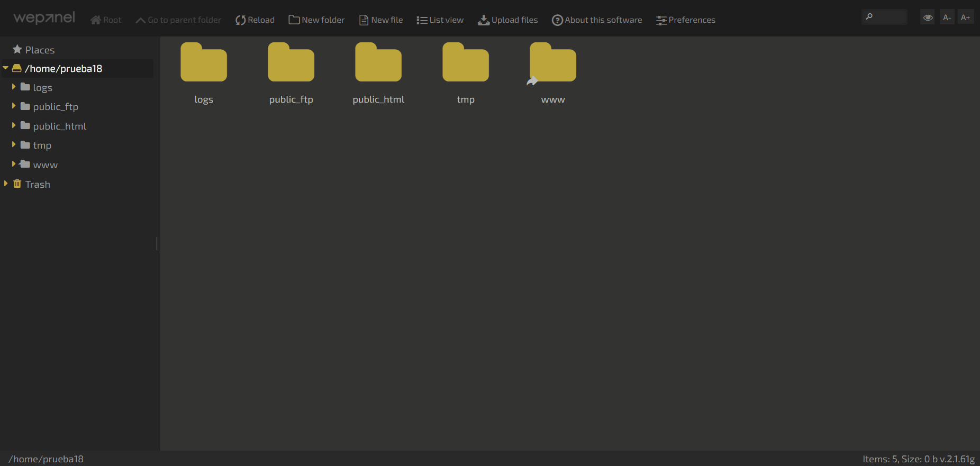The image size is (980, 466).
Task: Open the www symlink folder icon
Action: 552,63
